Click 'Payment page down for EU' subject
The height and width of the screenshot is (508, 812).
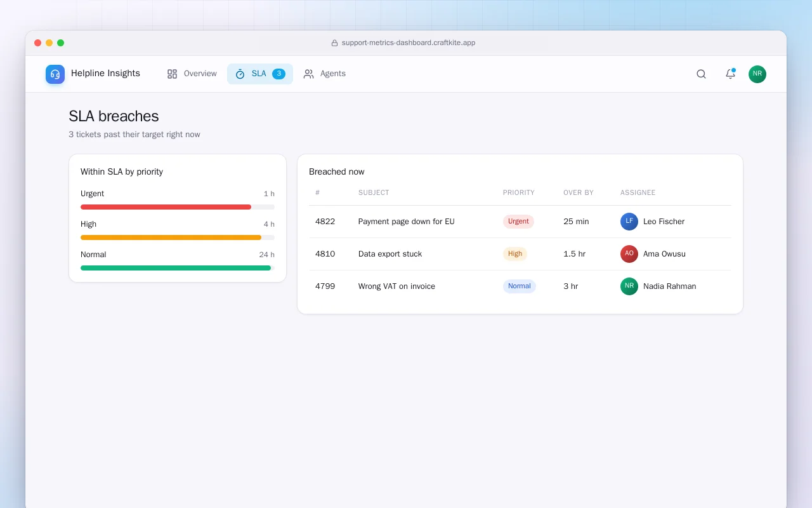(x=407, y=222)
